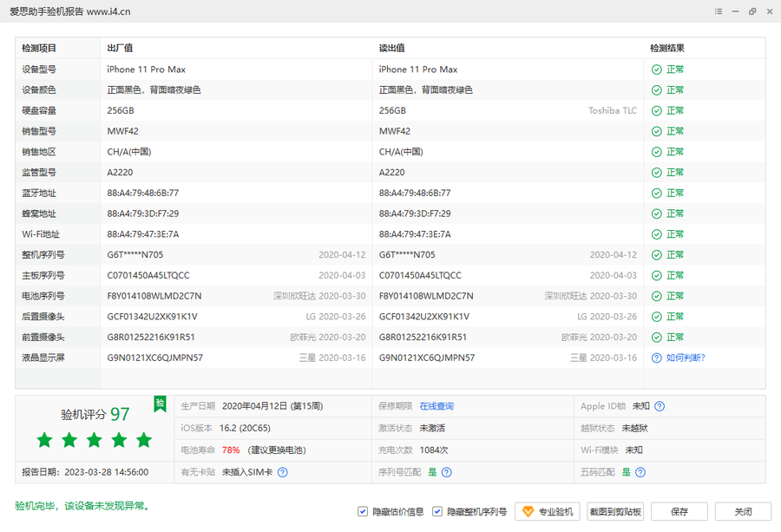781x532 pixels.
Task: Open help icon next to Apple ID锁
Action: pyautogui.click(x=660, y=406)
